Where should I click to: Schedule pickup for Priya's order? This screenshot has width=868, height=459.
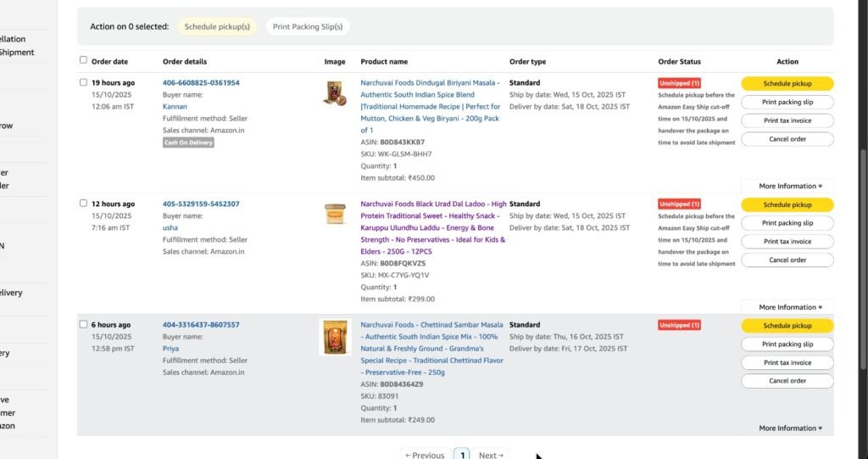pyautogui.click(x=787, y=326)
